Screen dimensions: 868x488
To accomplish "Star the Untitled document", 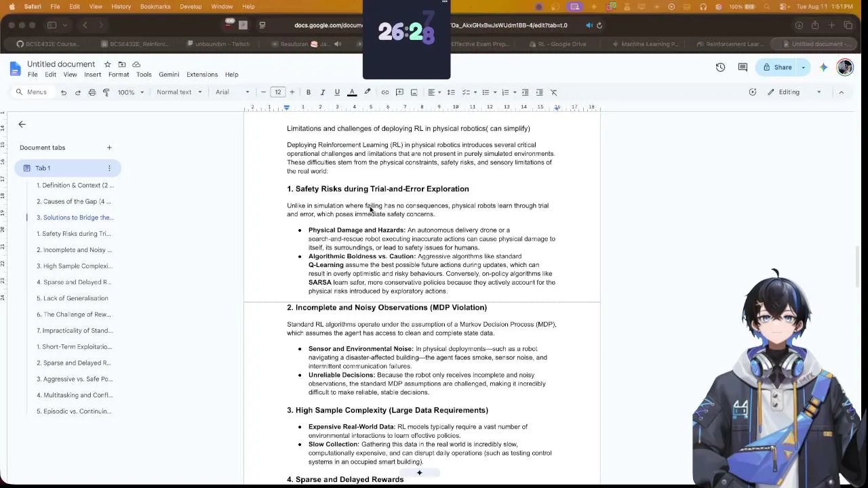I will click(x=107, y=64).
